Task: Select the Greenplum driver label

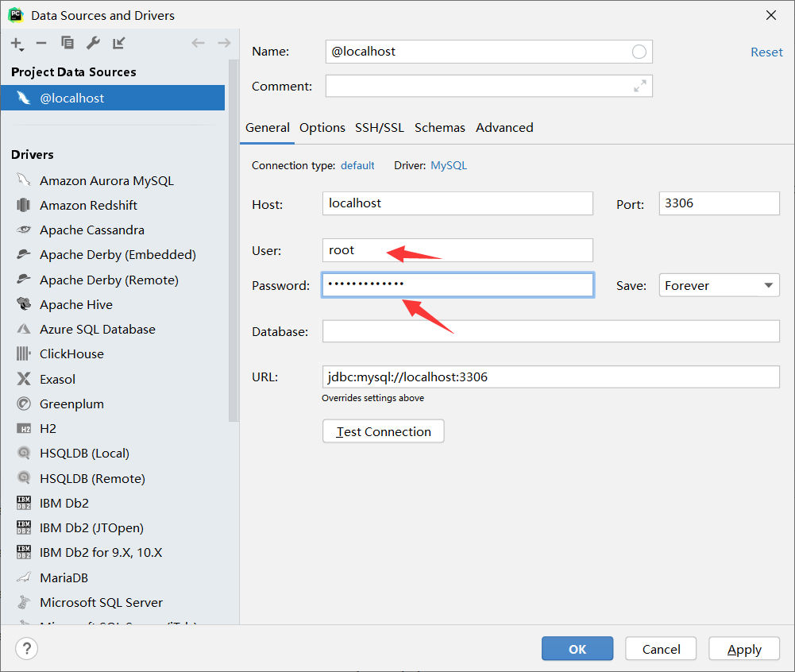Action: [x=71, y=404]
